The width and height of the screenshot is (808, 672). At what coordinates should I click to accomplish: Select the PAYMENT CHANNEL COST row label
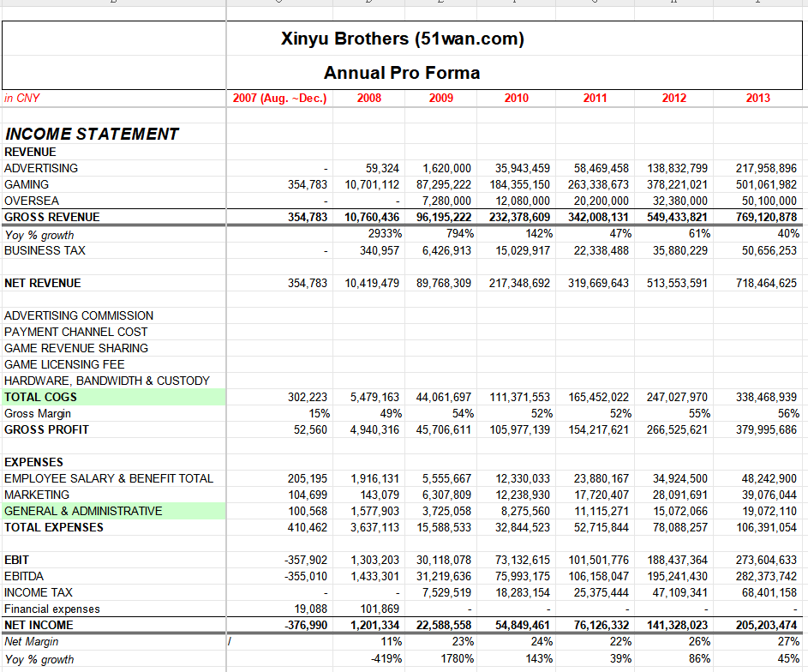coord(75,333)
